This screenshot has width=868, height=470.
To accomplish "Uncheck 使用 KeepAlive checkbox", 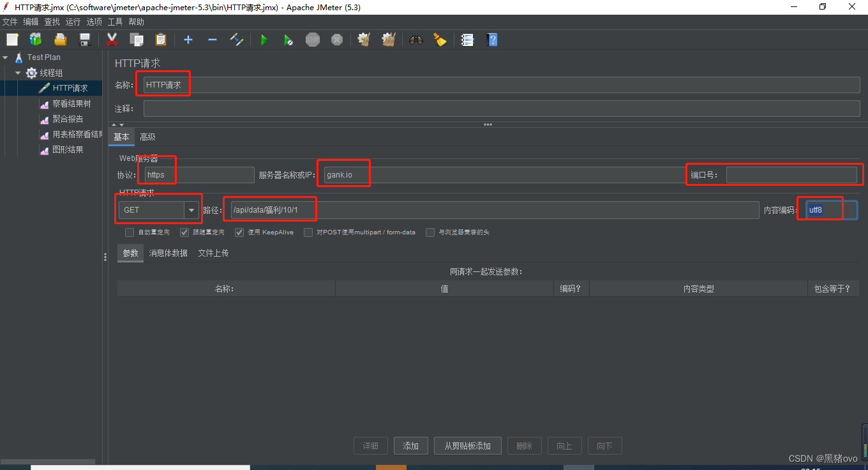I will 239,232.
